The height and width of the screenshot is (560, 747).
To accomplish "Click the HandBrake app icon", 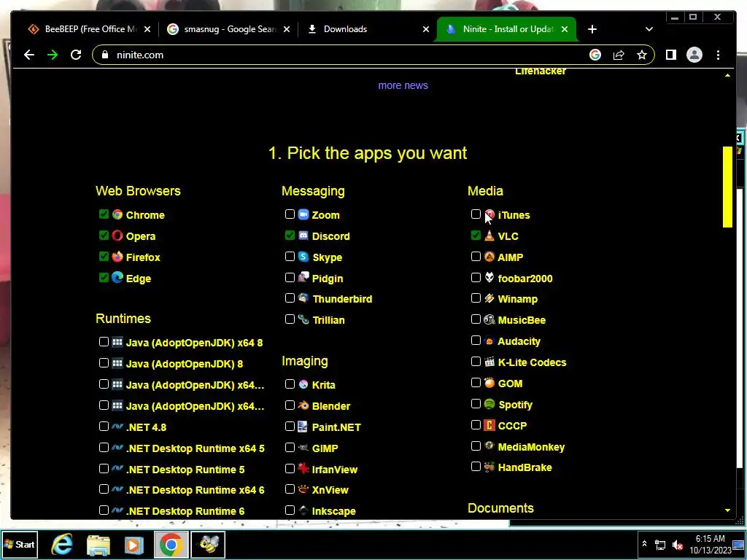I will point(489,467).
